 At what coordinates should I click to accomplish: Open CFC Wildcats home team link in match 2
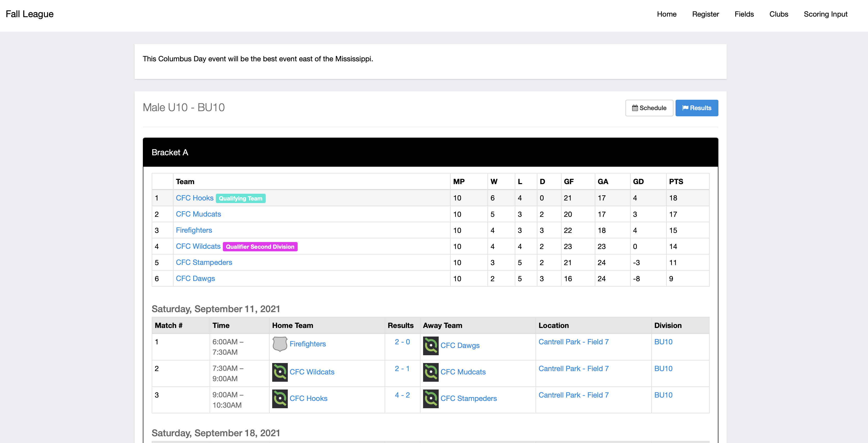pyautogui.click(x=312, y=372)
